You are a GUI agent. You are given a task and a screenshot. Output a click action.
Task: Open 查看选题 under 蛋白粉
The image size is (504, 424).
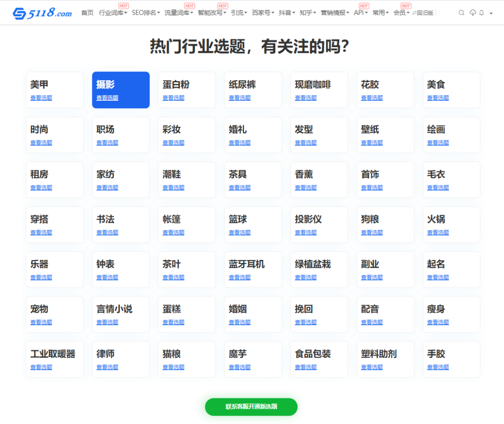(174, 97)
